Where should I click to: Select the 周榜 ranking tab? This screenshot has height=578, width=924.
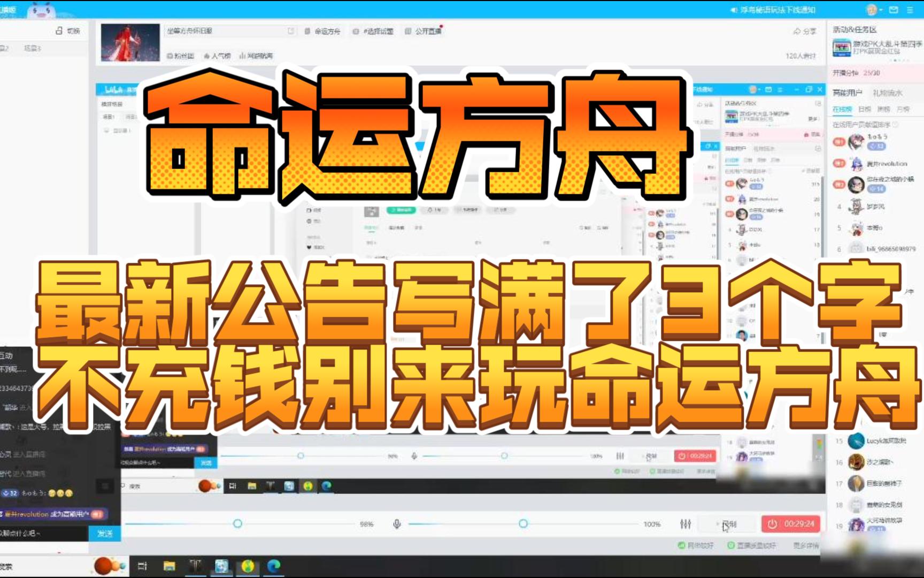pos(884,109)
